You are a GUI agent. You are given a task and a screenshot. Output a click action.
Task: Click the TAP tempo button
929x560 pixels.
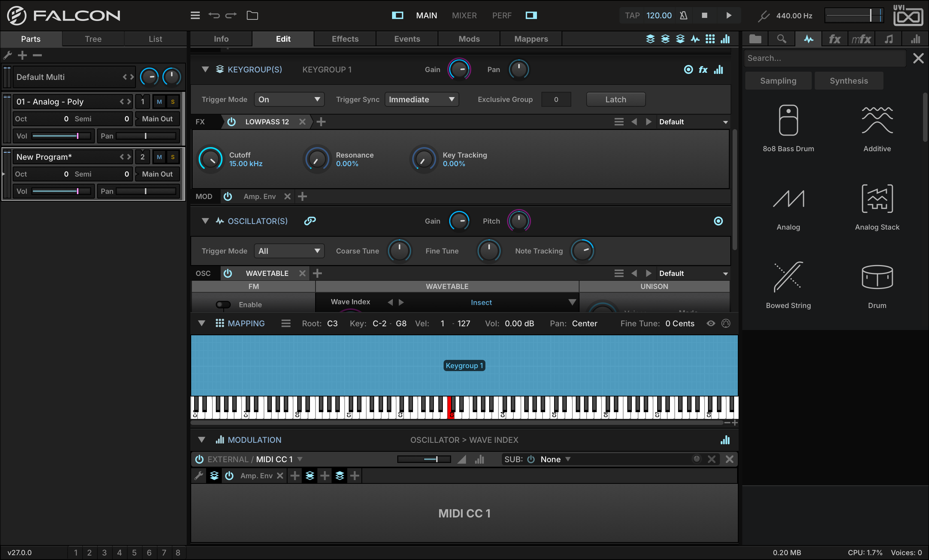coord(632,15)
